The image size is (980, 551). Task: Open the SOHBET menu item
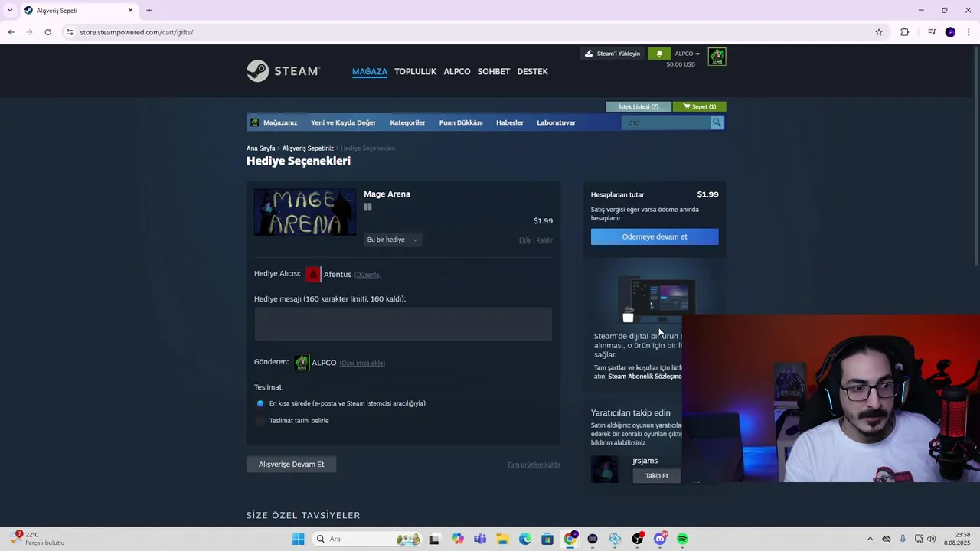(x=494, y=71)
